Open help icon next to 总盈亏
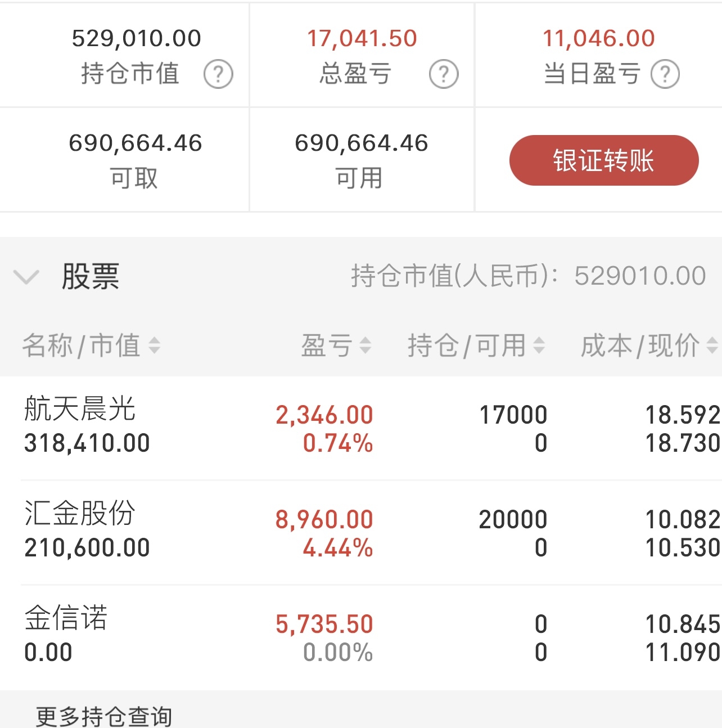The height and width of the screenshot is (728, 722). click(x=444, y=74)
